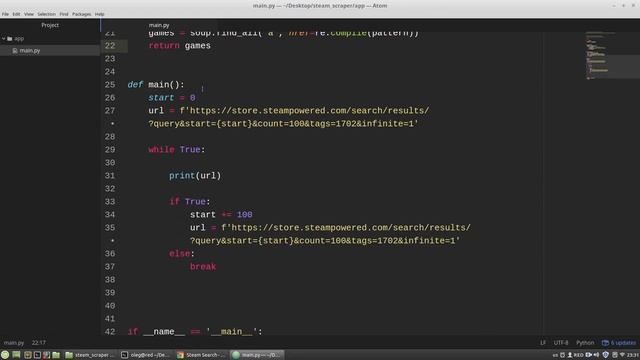Click line number 25 in gutter

point(110,85)
